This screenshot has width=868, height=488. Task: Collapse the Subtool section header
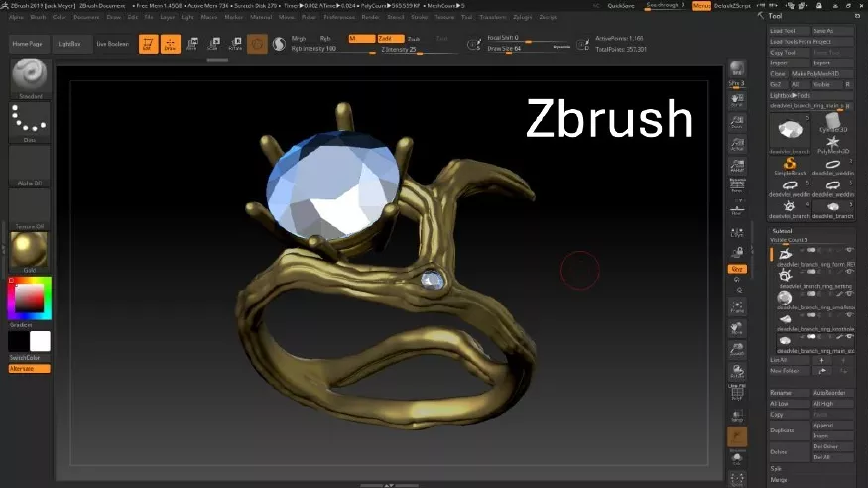(x=782, y=231)
